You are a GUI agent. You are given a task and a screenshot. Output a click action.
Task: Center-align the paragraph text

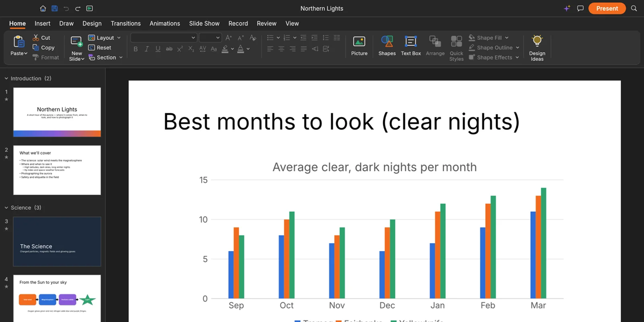(281, 49)
